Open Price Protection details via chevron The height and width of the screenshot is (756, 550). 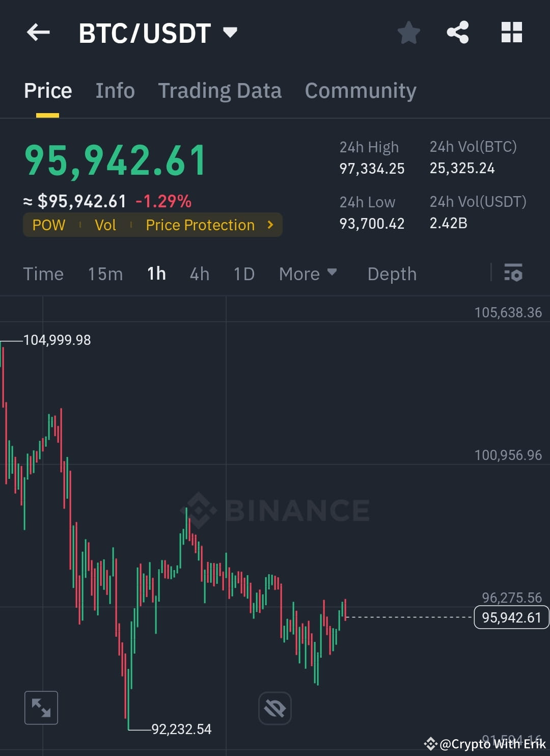(269, 225)
